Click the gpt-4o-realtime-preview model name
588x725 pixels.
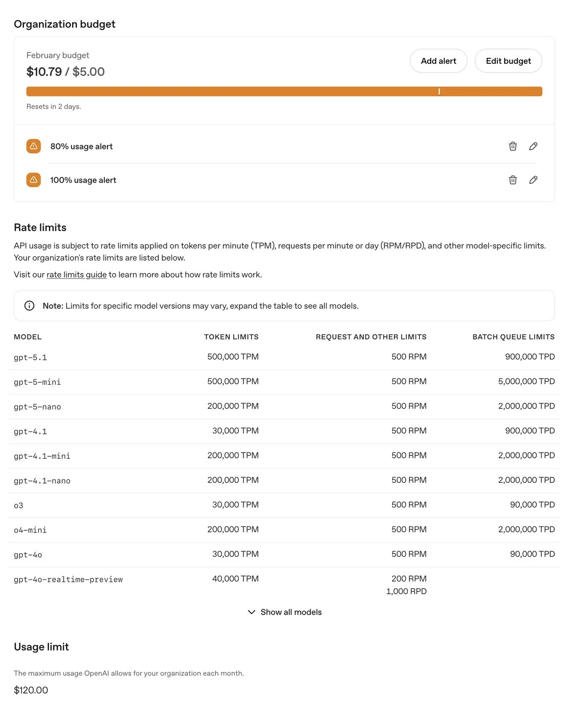click(68, 579)
